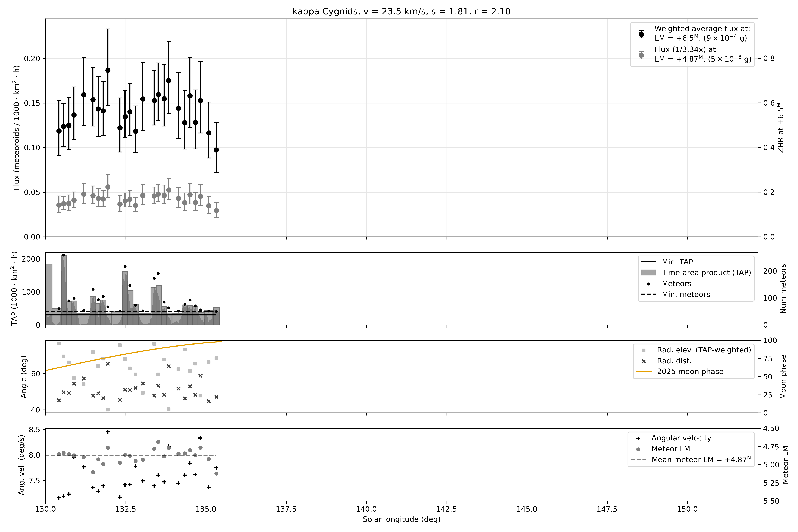Image resolution: width=798 pixels, height=532 pixels.
Task: Click the '145.0' x-axis tick label
Action: click(x=527, y=509)
